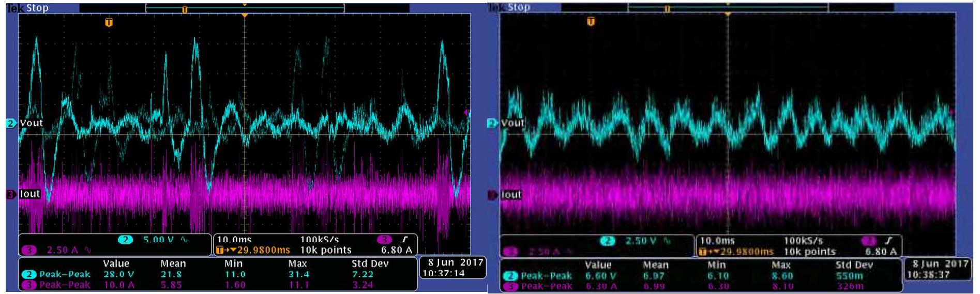The width and height of the screenshot is (980, 294).
Task: Click the orange trigger T marker on right scope
Action: tap(591, 21)
